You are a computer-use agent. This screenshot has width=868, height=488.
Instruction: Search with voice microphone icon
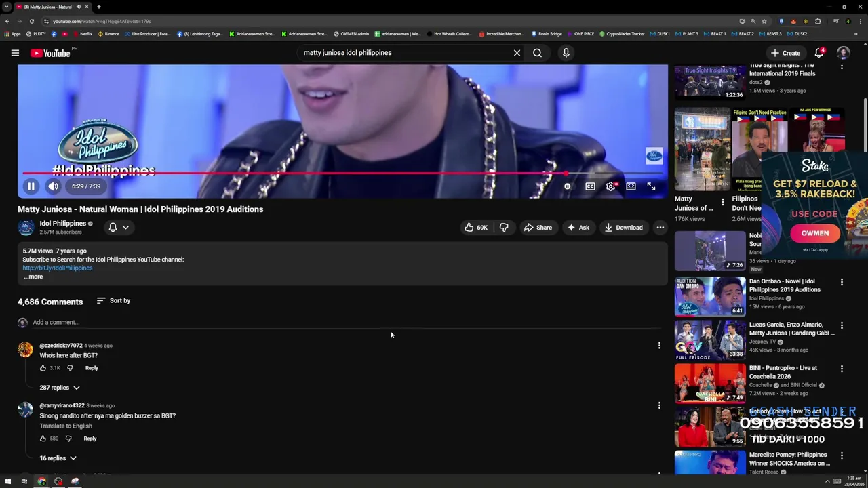point(566,52)
